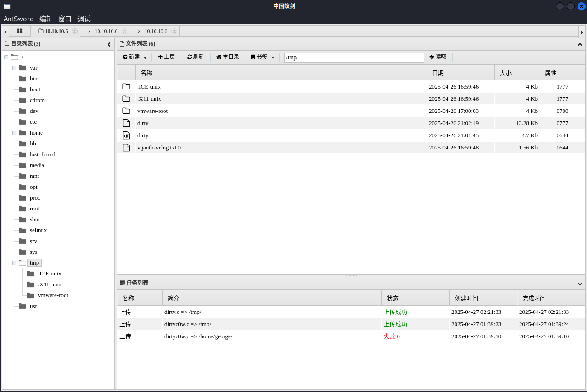587x392 pixels.
Task: Open the 窗口 menu
Action: point(65,19)
